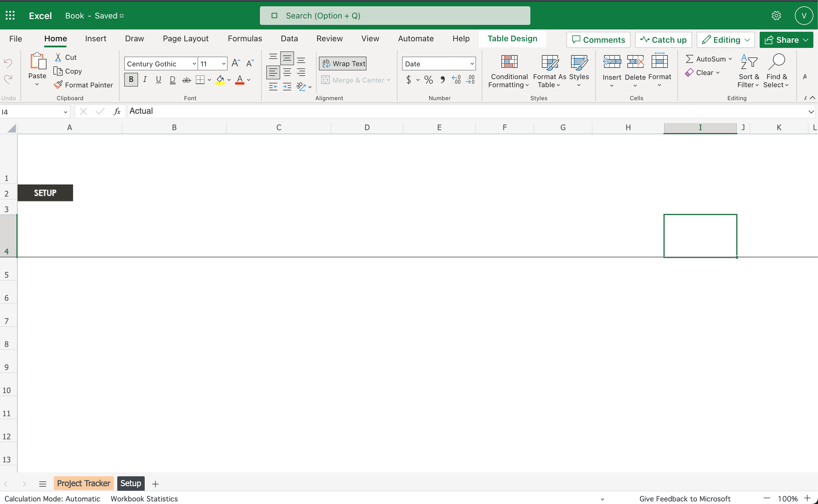Click decrease decimal icon
The image size is (818, 504).
[470, 79]
